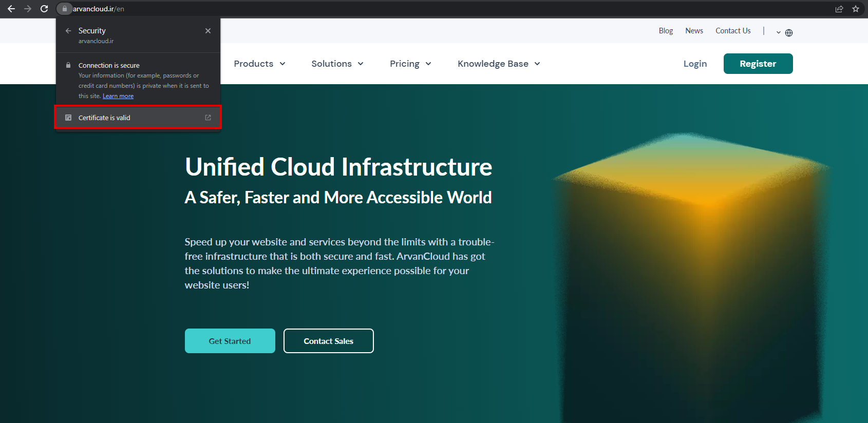Expand the Products dropdown menu
The height and width of the screenshot is (423, 868).
click(259, 64)
